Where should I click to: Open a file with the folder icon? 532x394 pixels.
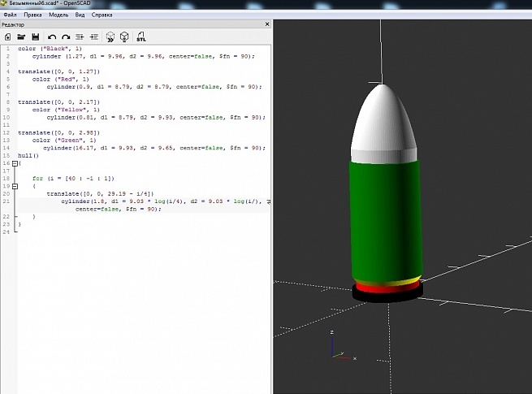(22, 37)
